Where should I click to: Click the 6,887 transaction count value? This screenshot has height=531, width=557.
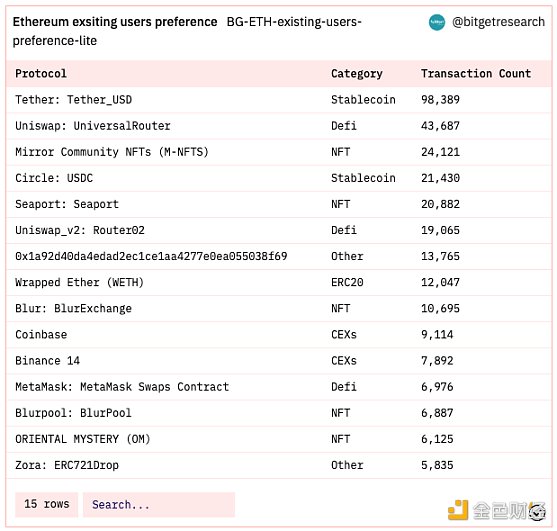[437, 413]
